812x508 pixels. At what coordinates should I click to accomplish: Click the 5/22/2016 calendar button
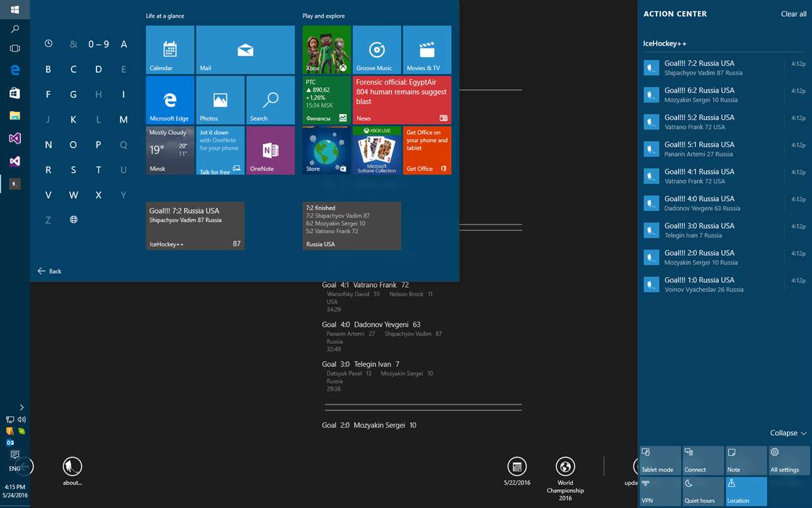point(517,471)
